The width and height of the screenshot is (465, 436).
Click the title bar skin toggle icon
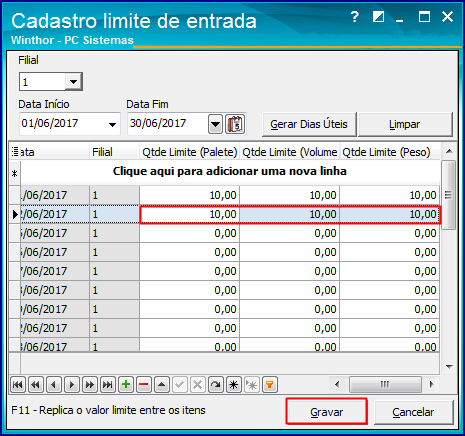point(378,16)
